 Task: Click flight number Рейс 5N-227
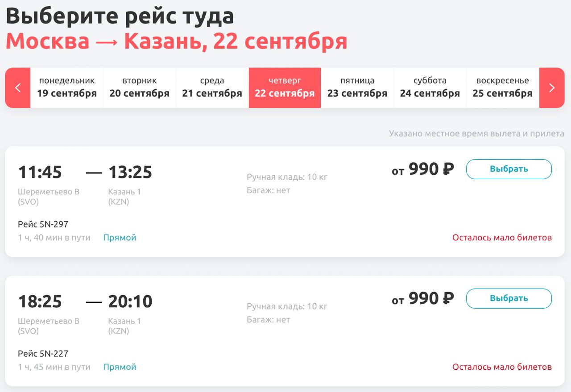[x=43, y=354]
